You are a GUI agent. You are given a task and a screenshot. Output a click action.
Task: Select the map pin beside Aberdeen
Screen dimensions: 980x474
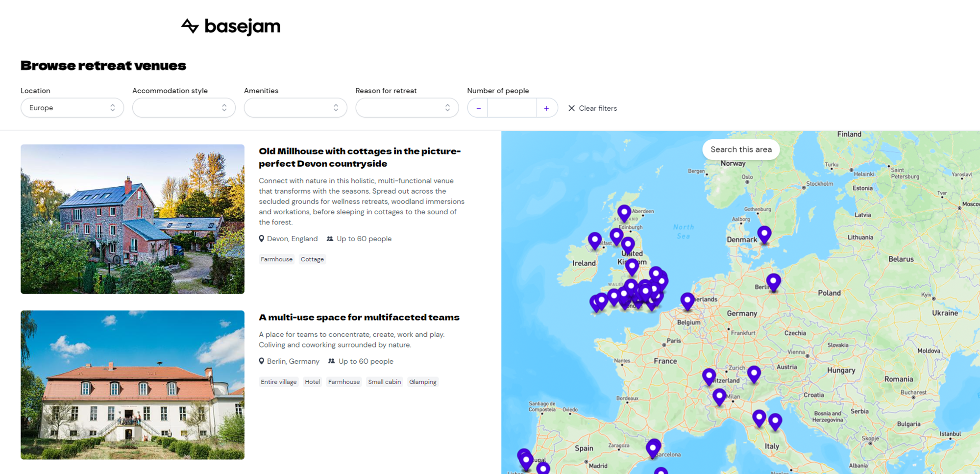point(624,214)
